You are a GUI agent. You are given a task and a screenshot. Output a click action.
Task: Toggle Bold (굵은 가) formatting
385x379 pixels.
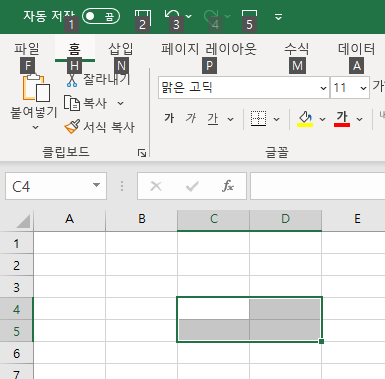click(x=169, y=118)
